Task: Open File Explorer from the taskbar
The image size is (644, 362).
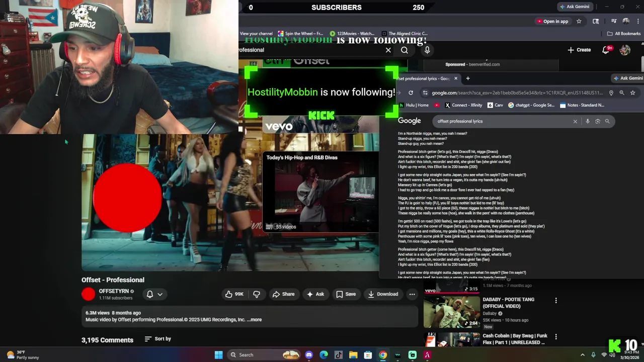Action: pyautogui.click(x=353, y=355)
